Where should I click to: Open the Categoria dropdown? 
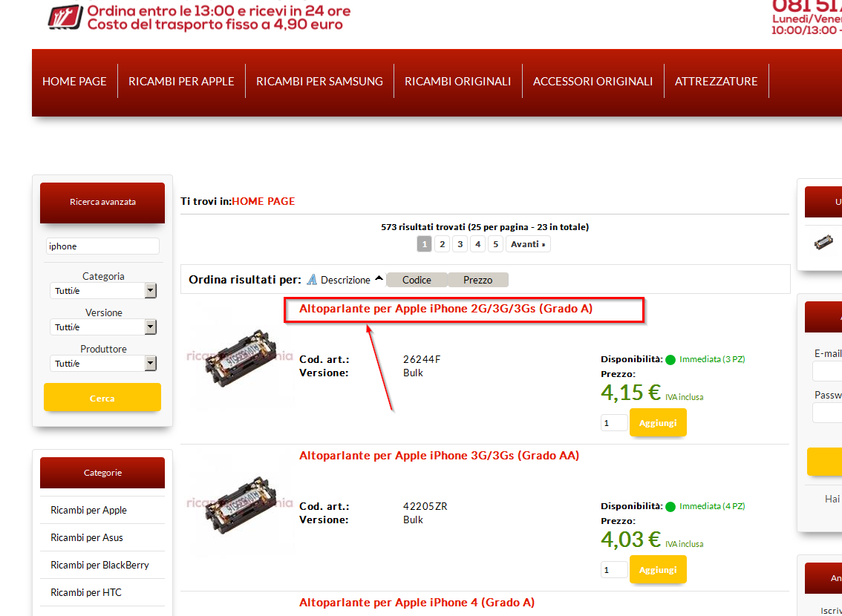click(x=103, y=291)
